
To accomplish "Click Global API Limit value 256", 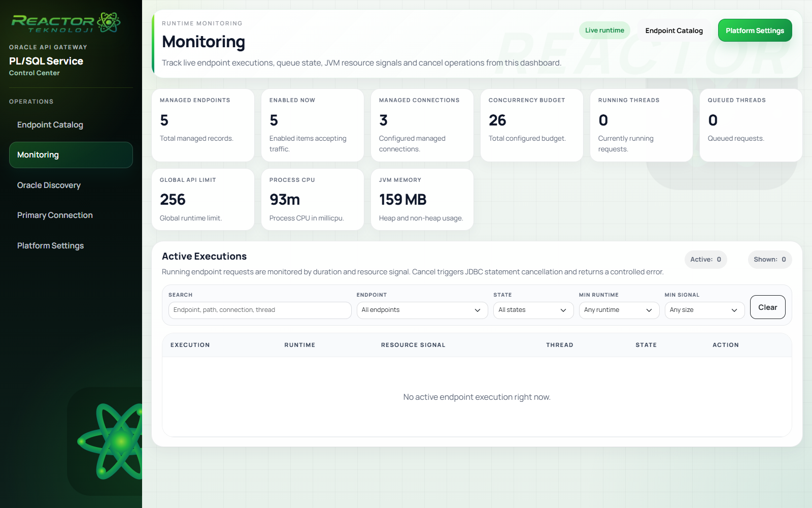I will pyautogui.click(x=173, y=200).
